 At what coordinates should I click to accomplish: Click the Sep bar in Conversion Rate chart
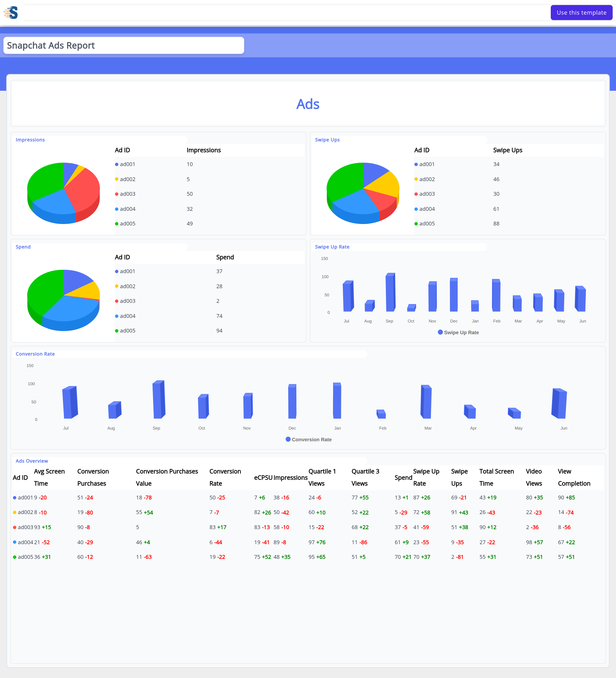coord(159,399)
